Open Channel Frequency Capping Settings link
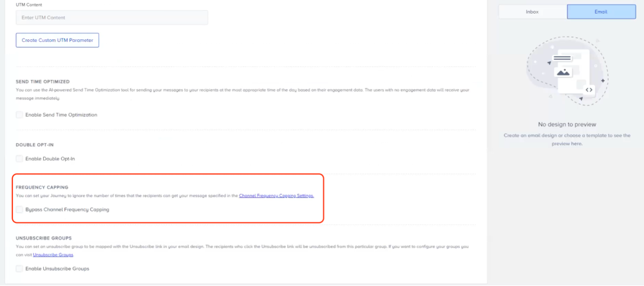Viewport: 644px width, 286px height. tap(276, 195)
